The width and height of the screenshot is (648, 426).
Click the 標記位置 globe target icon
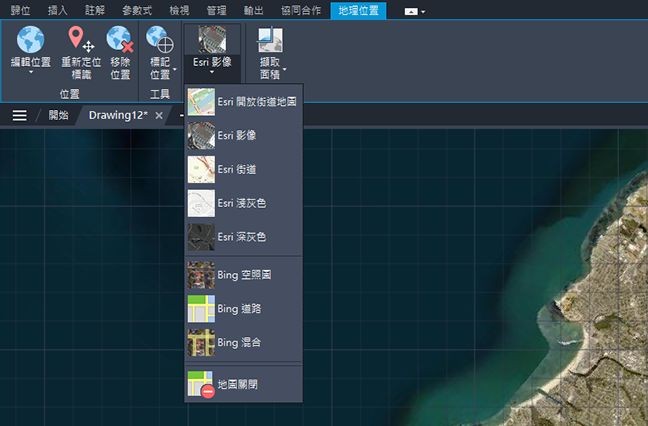point(160,39)
